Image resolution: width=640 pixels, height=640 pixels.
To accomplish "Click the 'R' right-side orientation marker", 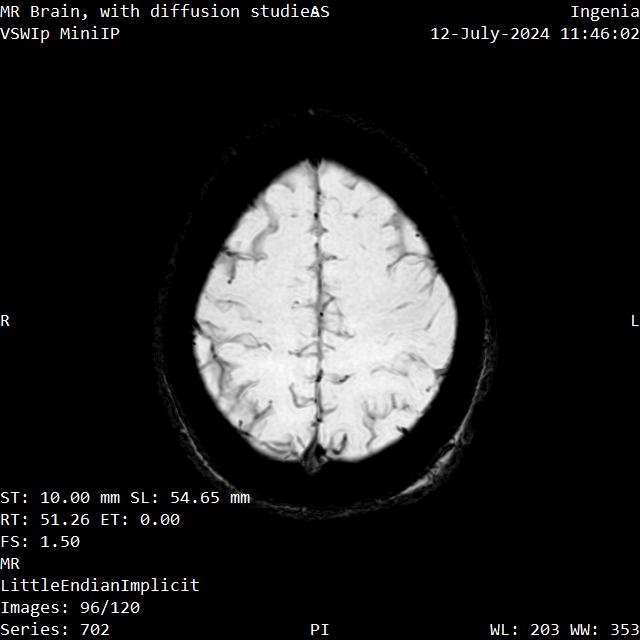I will point(5,321).
